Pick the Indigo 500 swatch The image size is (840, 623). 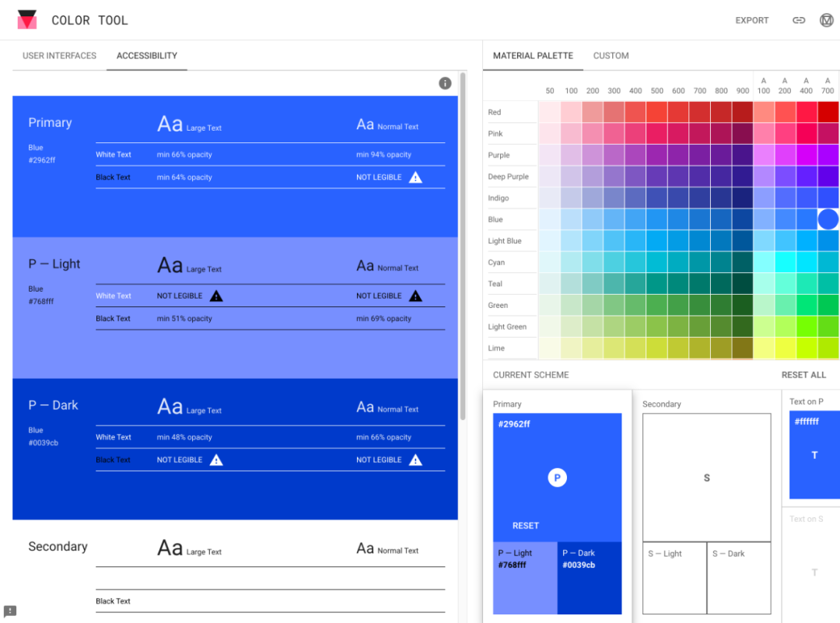point(656,198)
